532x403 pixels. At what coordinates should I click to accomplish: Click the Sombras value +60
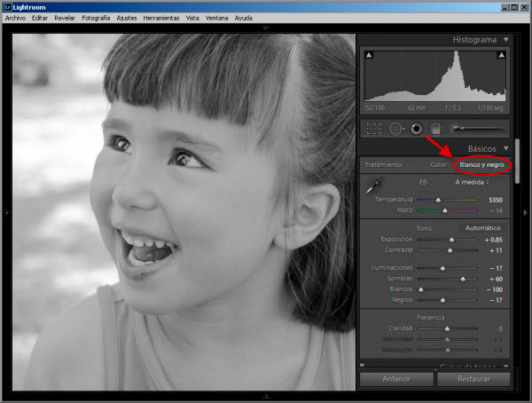coord(496,280)
